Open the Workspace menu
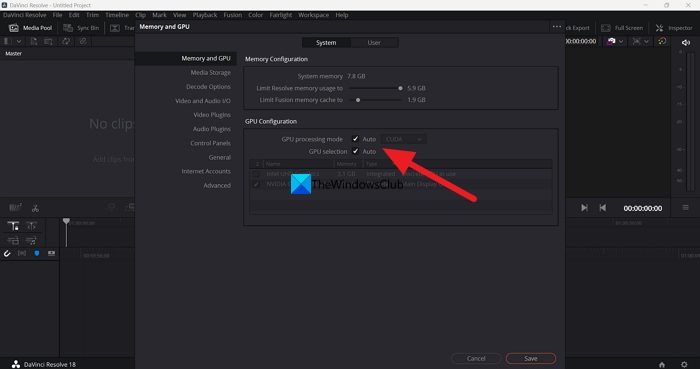 [313, 15]
